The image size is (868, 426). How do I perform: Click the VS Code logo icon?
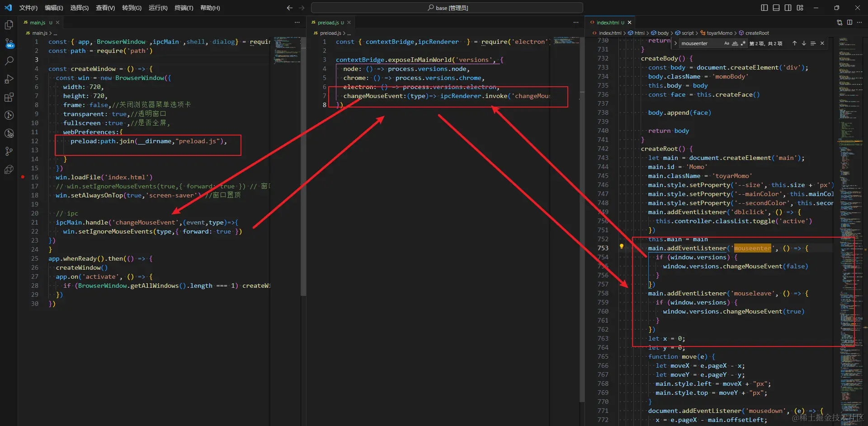(8, 8)
